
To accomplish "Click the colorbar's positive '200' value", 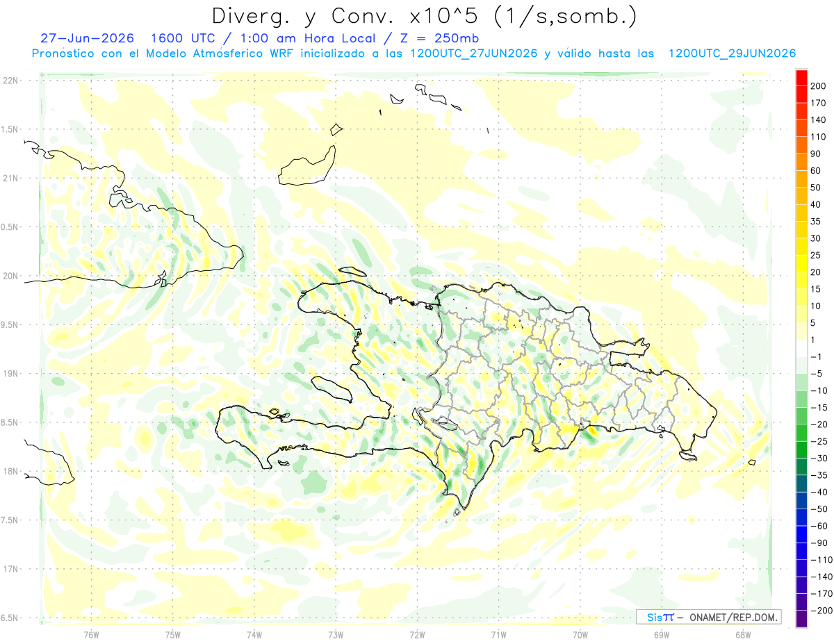I will pyautogui.click(x=819, y=86).
